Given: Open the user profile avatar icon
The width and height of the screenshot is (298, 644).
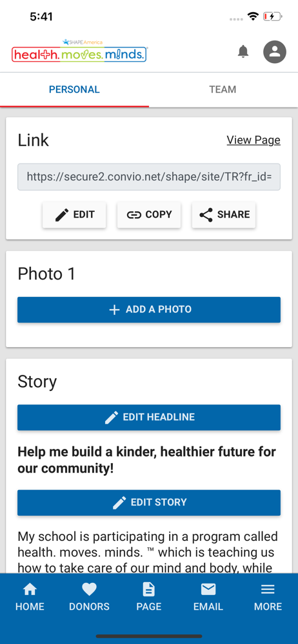Looking at the screenshot, I should click(275, 52).
